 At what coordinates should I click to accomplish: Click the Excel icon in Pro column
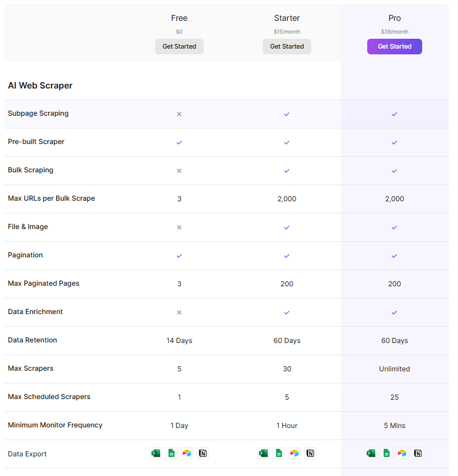coord(371,453)
